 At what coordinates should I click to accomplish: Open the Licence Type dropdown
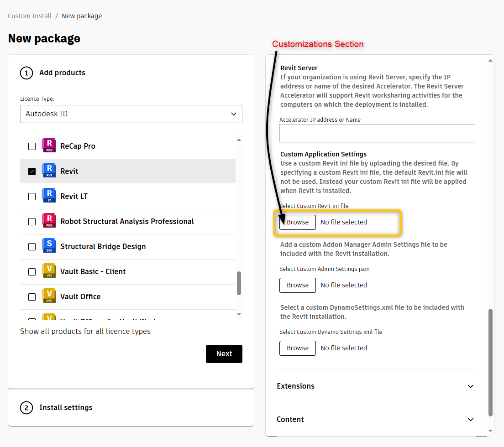point(131,114)
